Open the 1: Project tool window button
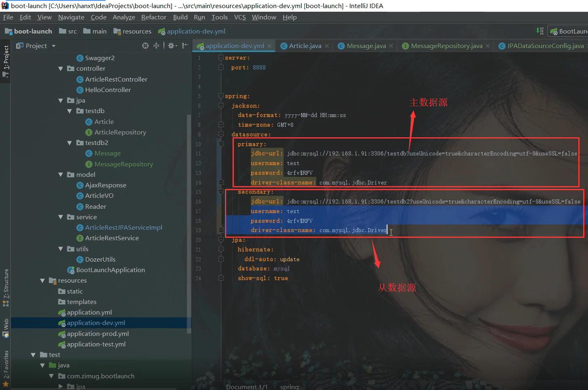The height and width of the screenshot is (390, 588). pyautogui.click(x=6, y=61)
